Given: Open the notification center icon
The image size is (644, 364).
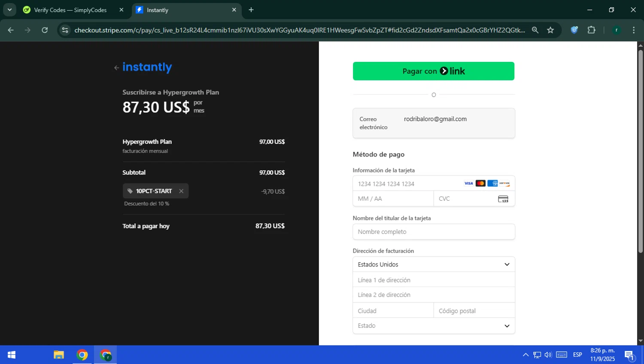Looking at the screenshot, I should pos(629,355).
